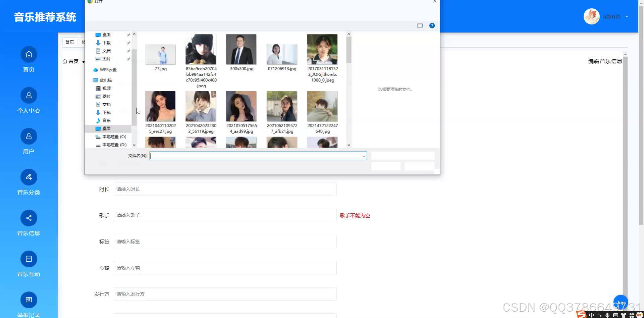The height and width of the screenshot is (318, 644).
Task: Click file list scroll-down arrow
Action: tap(349, 145)
